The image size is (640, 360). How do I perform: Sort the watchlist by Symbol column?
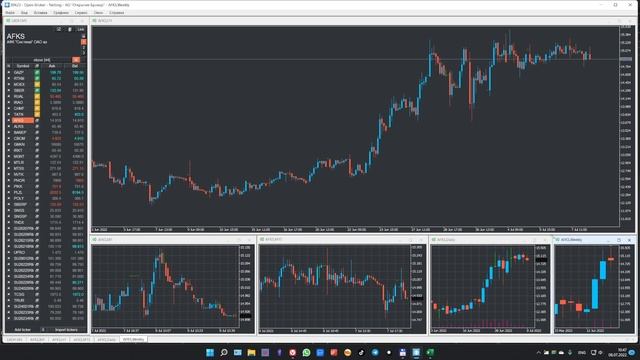pos(23,66)
